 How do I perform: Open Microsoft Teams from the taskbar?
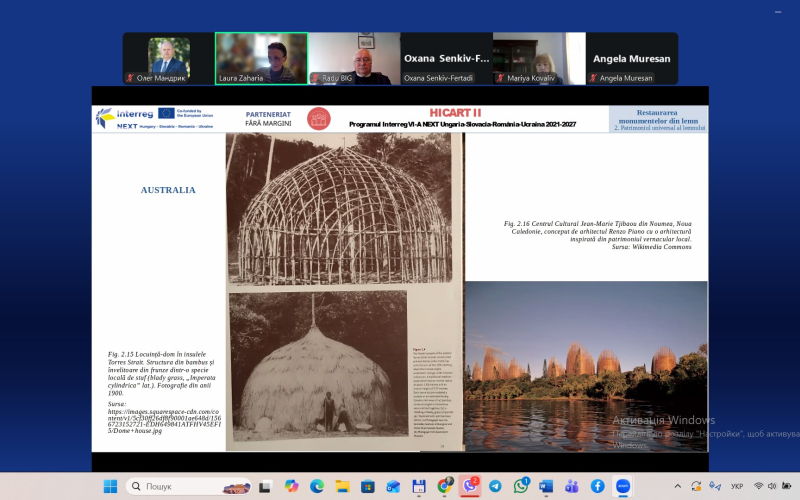(572, 486)
